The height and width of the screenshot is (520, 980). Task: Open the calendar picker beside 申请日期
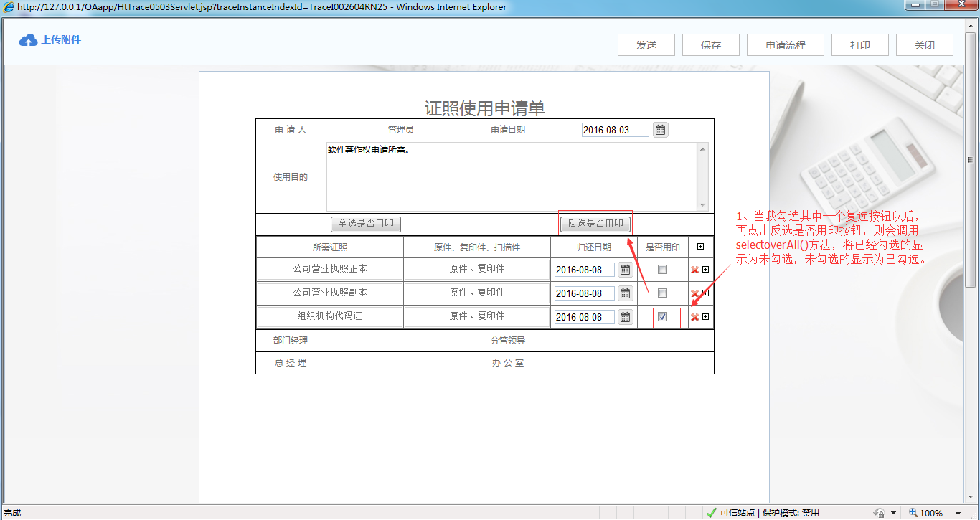click(x=659, y=130)
